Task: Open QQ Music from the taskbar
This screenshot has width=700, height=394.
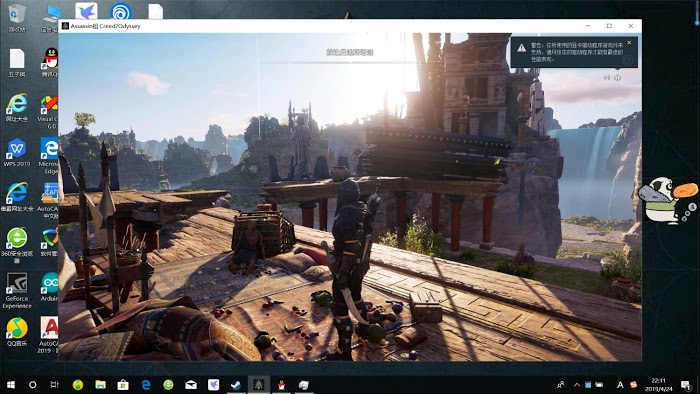Action: (x=78, y=385)
